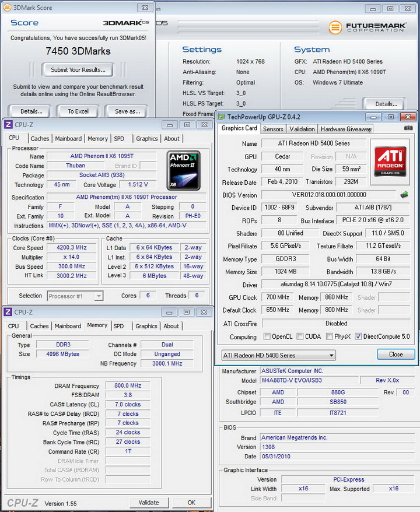Select the Graphics tab in lower CPU-Z window
420x512 pixels.
(146, 326)
